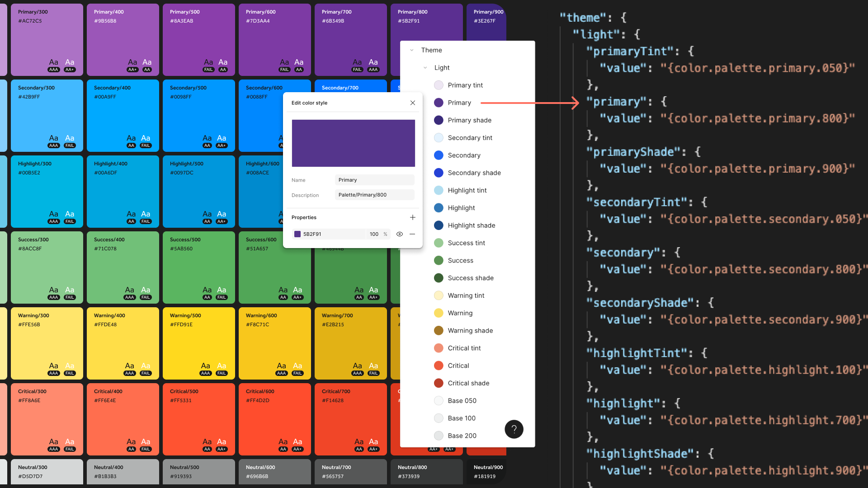Click the Neutral/300 swatch card
The image size is (868, 488).
click(47, 472)
